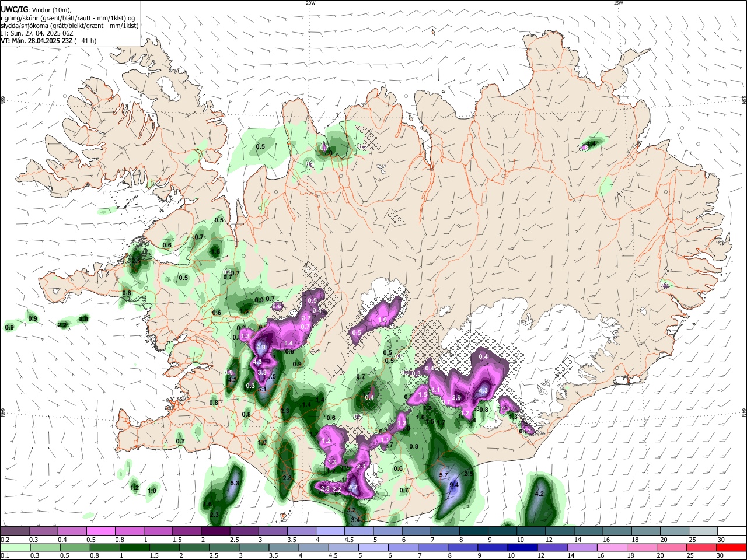Screen dimensions: 747x560
Task: Click the UWC/IG title heading
Action: 13,9
